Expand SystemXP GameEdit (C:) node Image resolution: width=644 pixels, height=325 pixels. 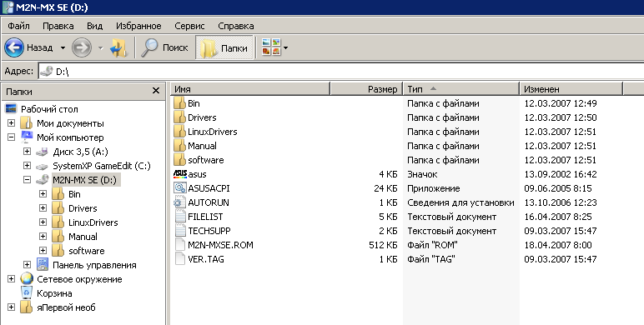27,166
